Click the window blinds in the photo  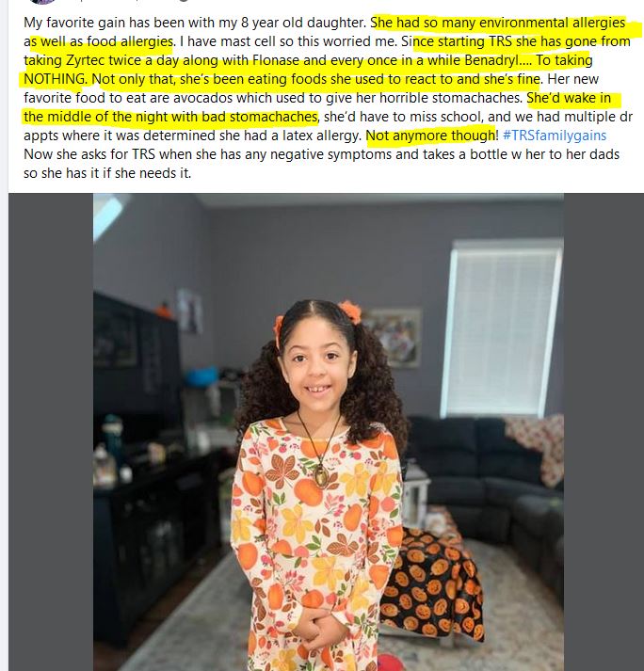pyautogui.click(x=504, y=328)
